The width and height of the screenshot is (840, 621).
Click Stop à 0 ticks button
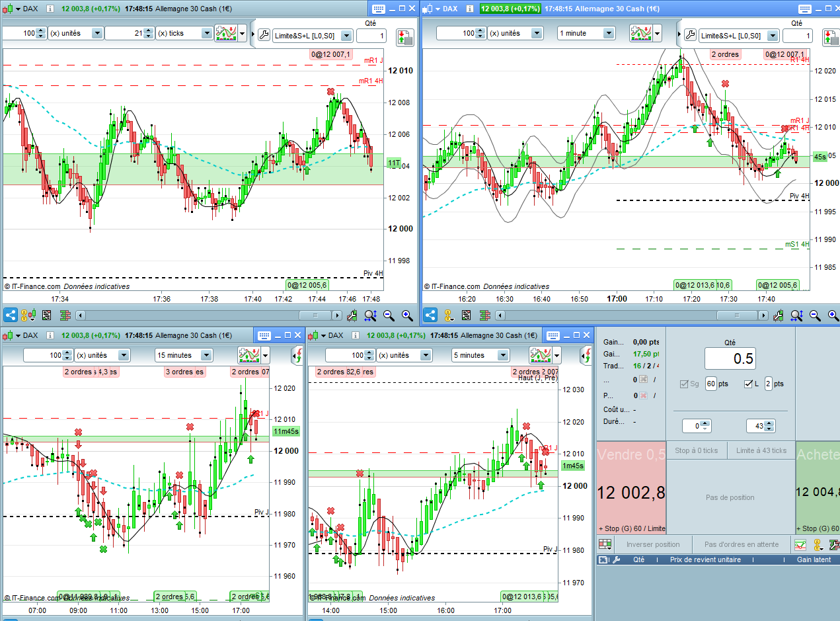[x=697, y=450]
